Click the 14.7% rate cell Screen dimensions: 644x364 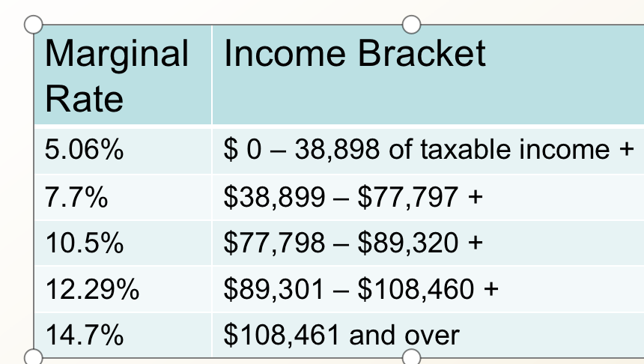[123, 335]
